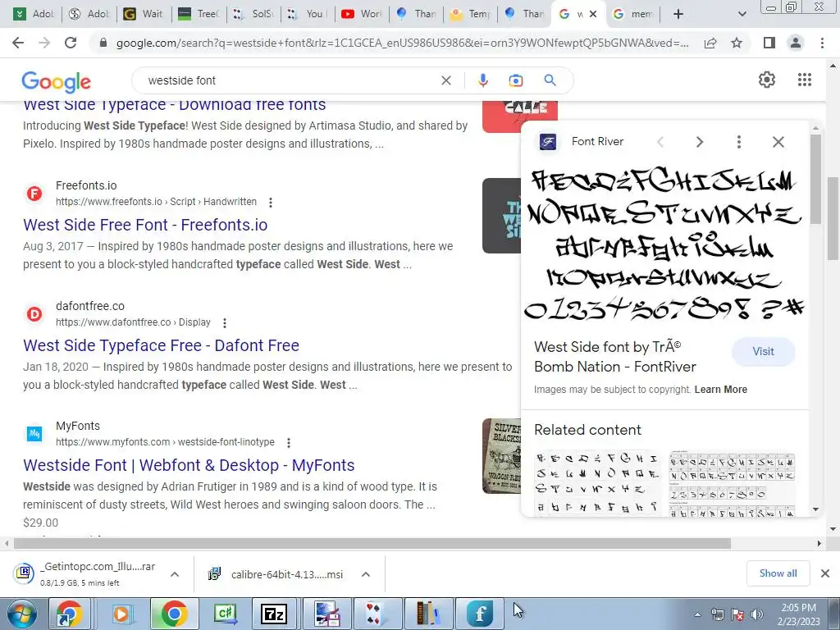Image resolution: width=840 pixels, height=630 pixels.
Task: Open the blue f app in taskbar
Action: 479,614
